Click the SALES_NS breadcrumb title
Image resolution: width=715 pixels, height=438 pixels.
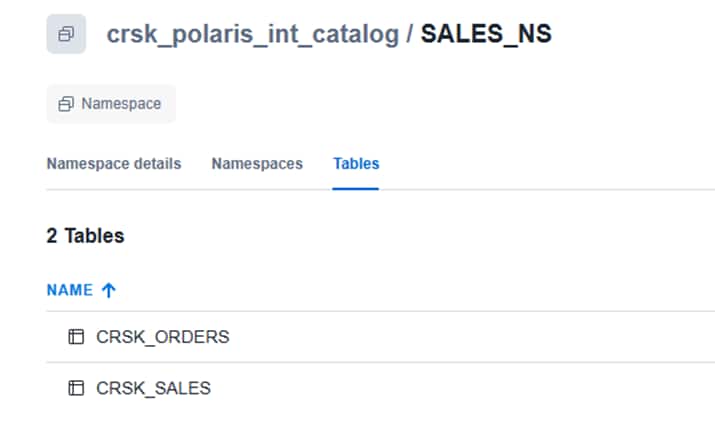486,34
